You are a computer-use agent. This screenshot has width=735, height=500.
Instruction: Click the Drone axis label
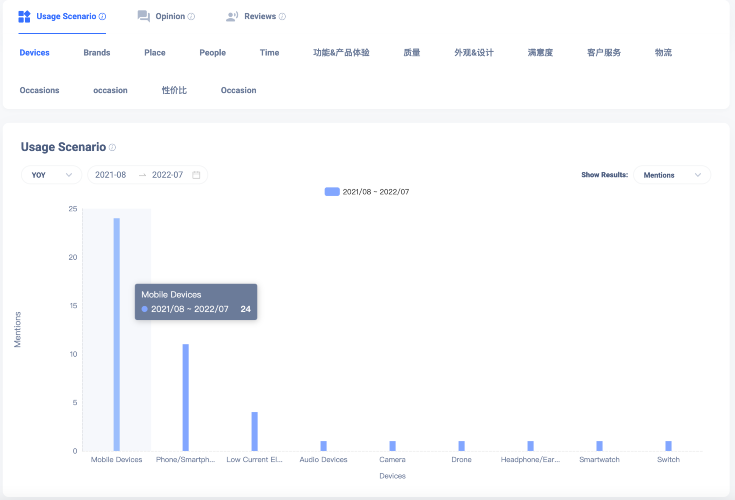click(461, 460)
